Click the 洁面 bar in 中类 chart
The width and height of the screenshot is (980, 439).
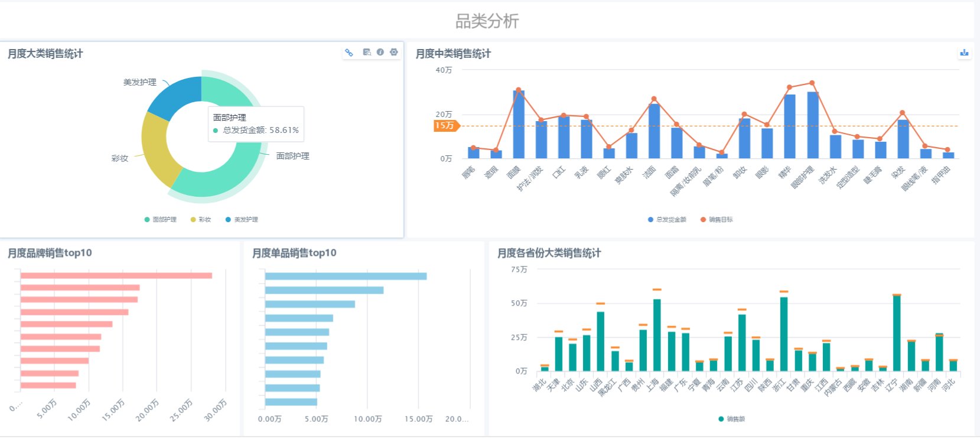pyautogui.click(x=654, y=131)
